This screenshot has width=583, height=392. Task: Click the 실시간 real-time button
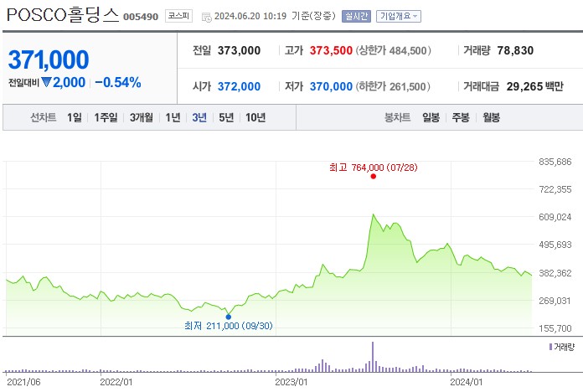[356, 17]
